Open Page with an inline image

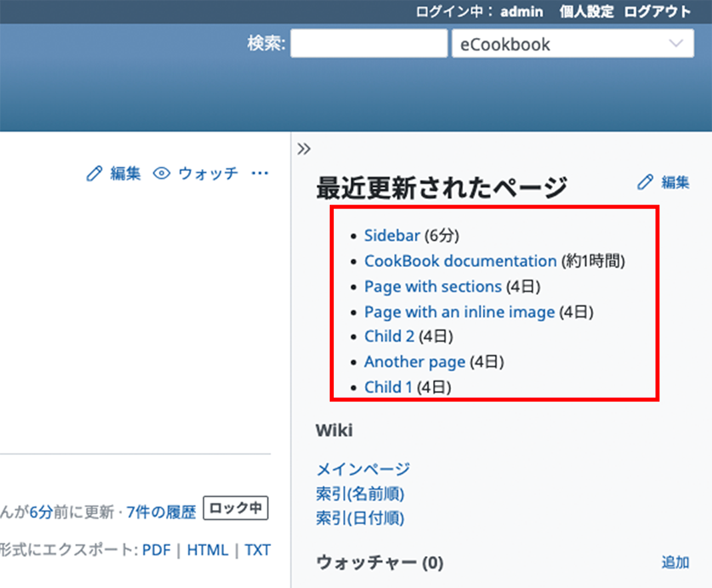click(459, 312)
